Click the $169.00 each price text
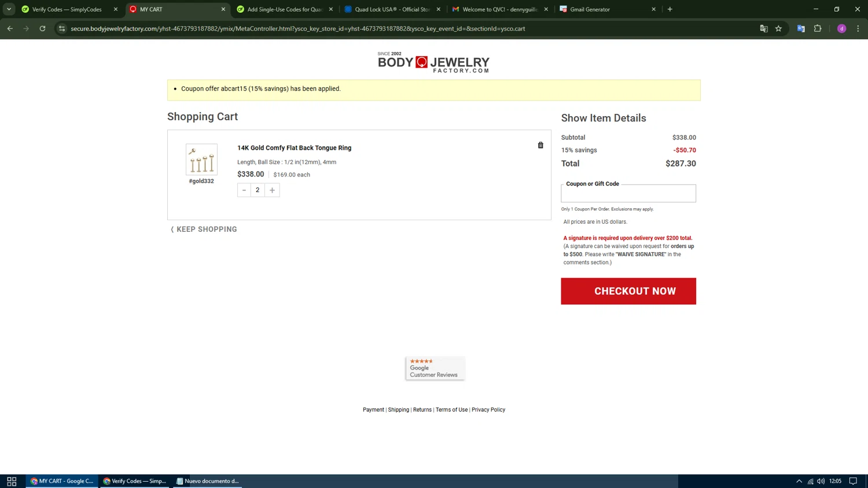The height and width of the screenshot is (488, 868). tap(292, 175)
